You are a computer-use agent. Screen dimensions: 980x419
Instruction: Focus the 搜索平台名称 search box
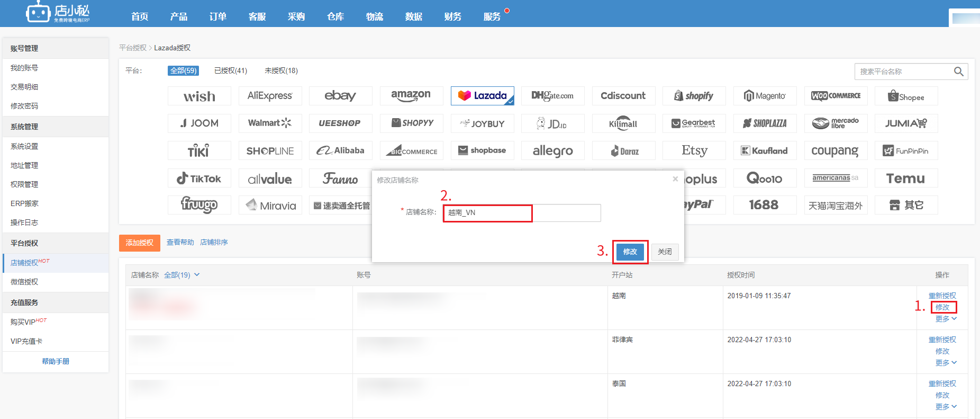(x=905, y=72)
